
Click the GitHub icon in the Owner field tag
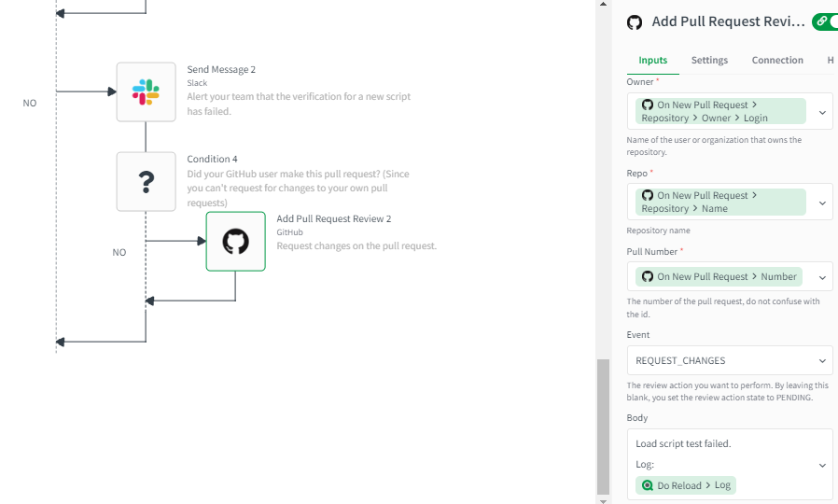point(647,105)
